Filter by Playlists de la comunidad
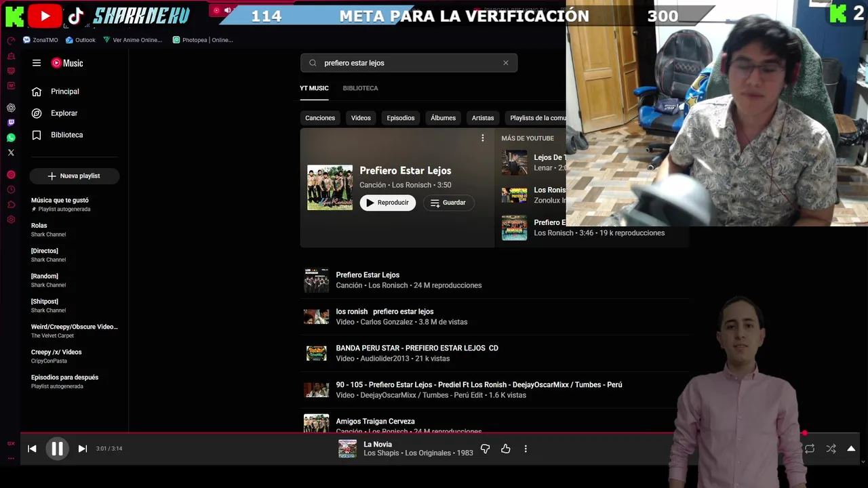The image size is (868, 488). (x=536, y=118)
